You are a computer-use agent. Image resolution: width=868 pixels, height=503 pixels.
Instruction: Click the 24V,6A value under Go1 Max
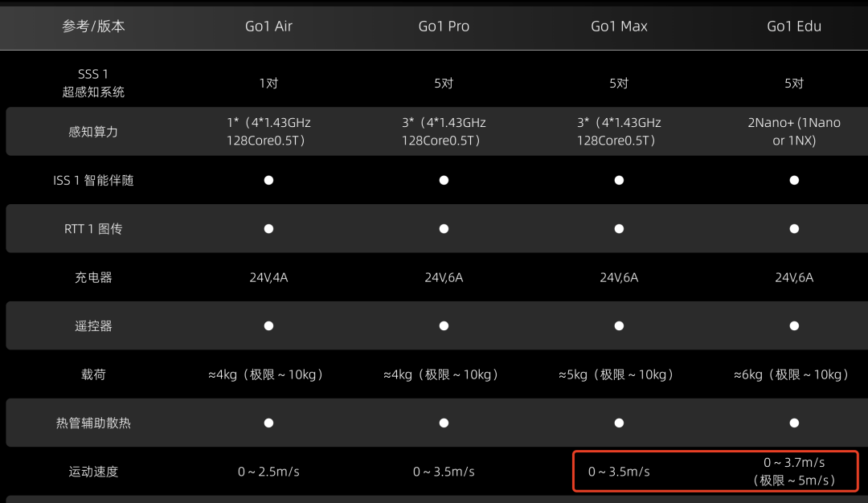click(619, 277)
